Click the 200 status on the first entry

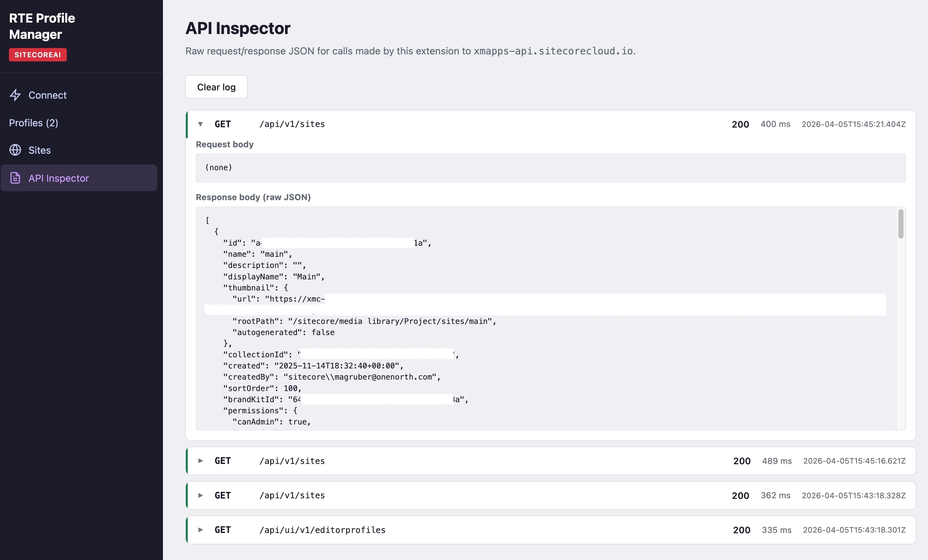click(740, 124)
